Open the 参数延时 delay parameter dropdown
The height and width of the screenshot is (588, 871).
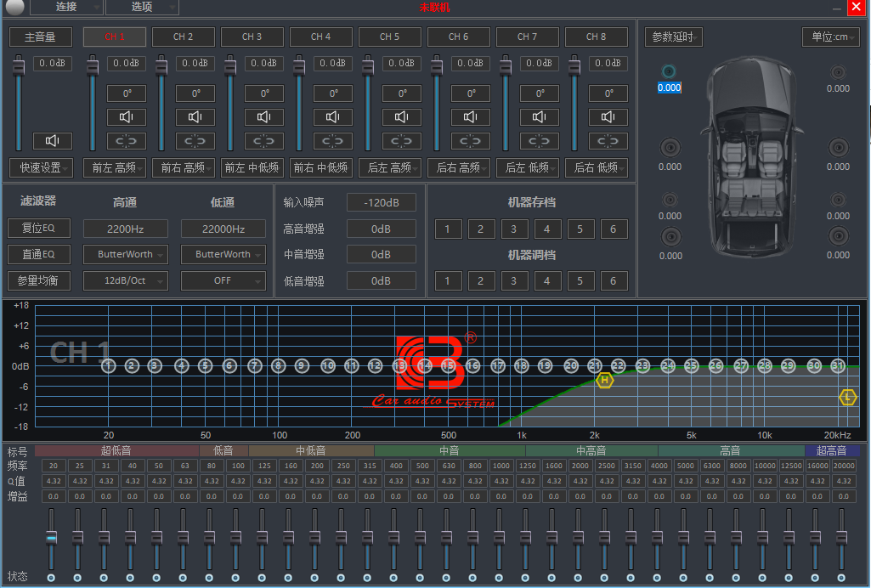pos(673,37)
